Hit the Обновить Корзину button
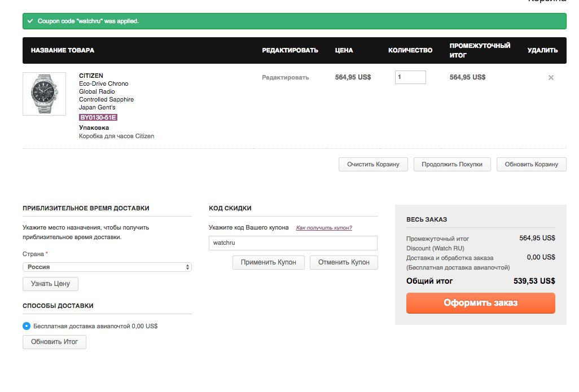 tap(532, 164)
